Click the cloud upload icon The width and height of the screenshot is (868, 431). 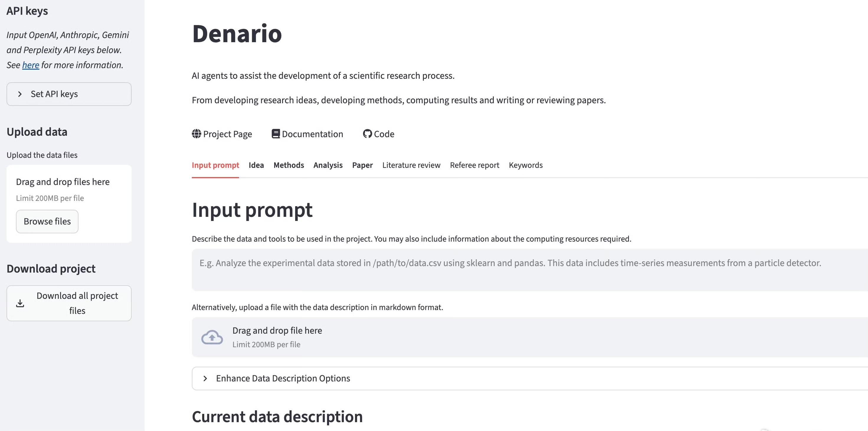(x=212, y=337)
